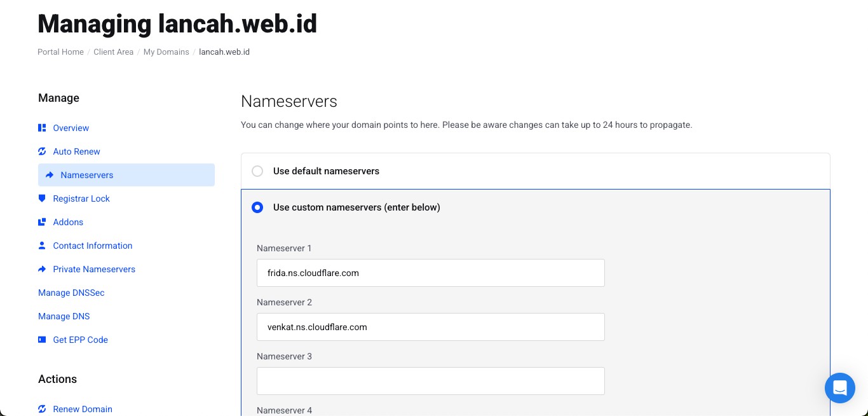
Task: Click the Private Nameservers arrow icon
Action: (42, 269)
